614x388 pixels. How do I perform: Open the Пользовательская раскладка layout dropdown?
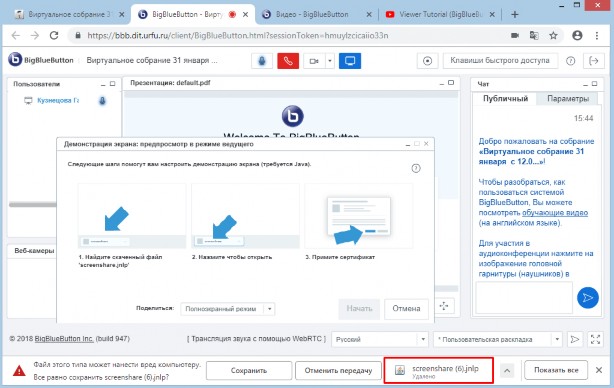coord(498,339)
